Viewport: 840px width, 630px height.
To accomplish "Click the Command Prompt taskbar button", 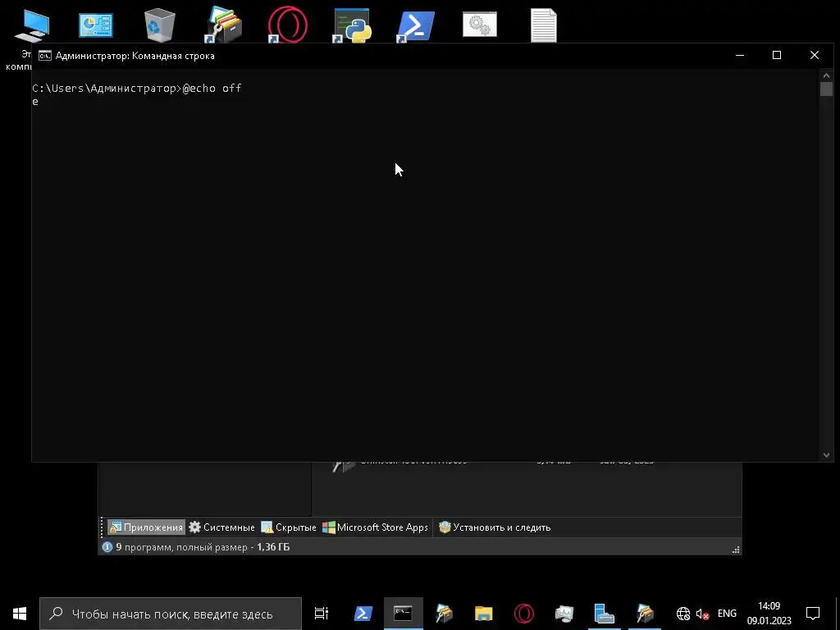I will (x=403, y=614).
